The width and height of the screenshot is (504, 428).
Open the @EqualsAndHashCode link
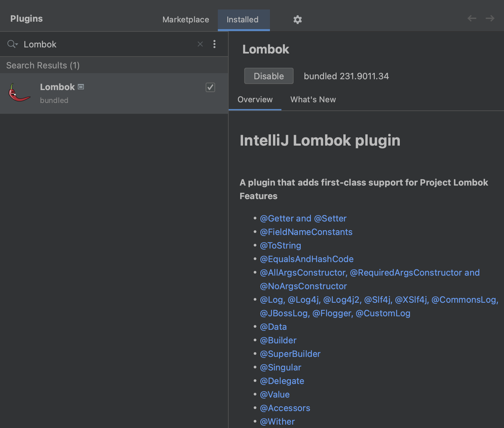(x=307, y=259)
